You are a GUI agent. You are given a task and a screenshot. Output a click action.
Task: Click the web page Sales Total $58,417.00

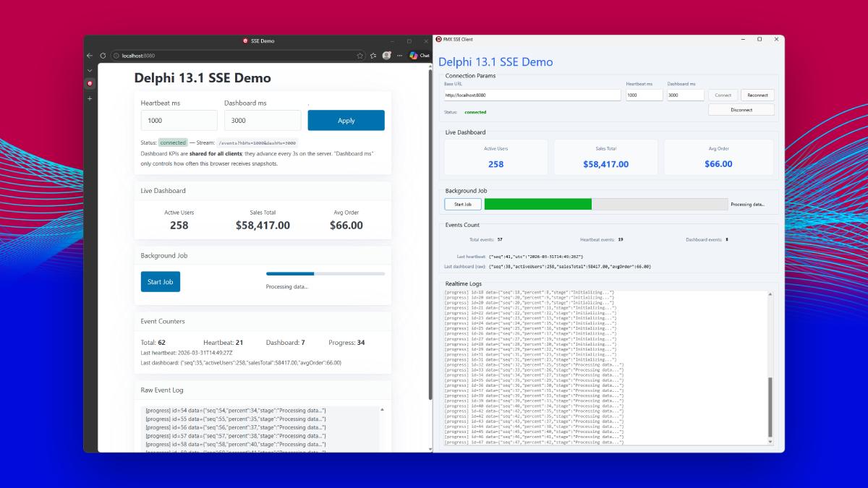coord(263,226)
